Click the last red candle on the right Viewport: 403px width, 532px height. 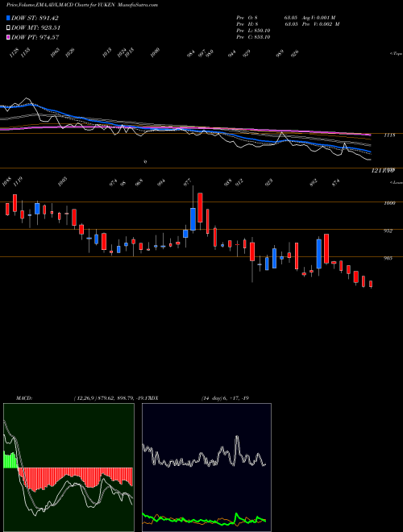pos(371,284)
